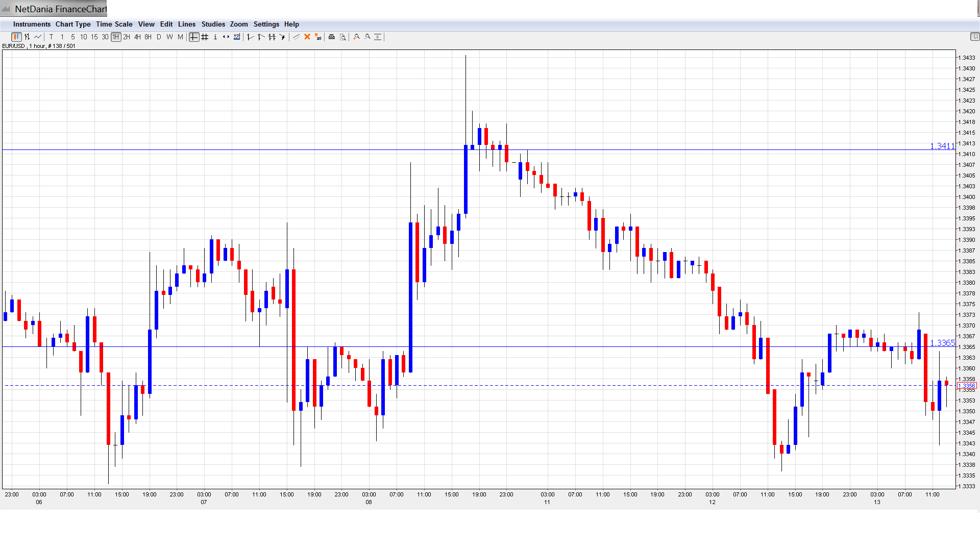Click the red X delete icon
Viewport: 980px width, 551px height.
click(307, 37)
